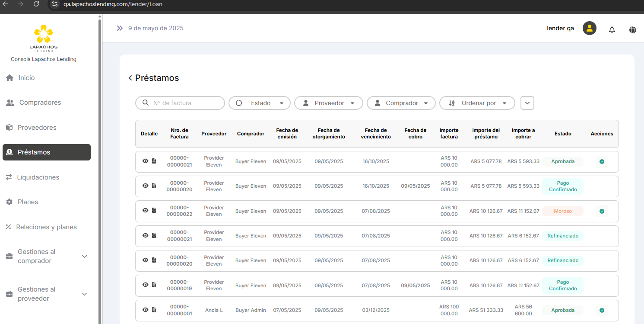Screen dimensions: 644x324
Task: Open document icon for invoice 00000-00000001
Action: pos(154,310)
